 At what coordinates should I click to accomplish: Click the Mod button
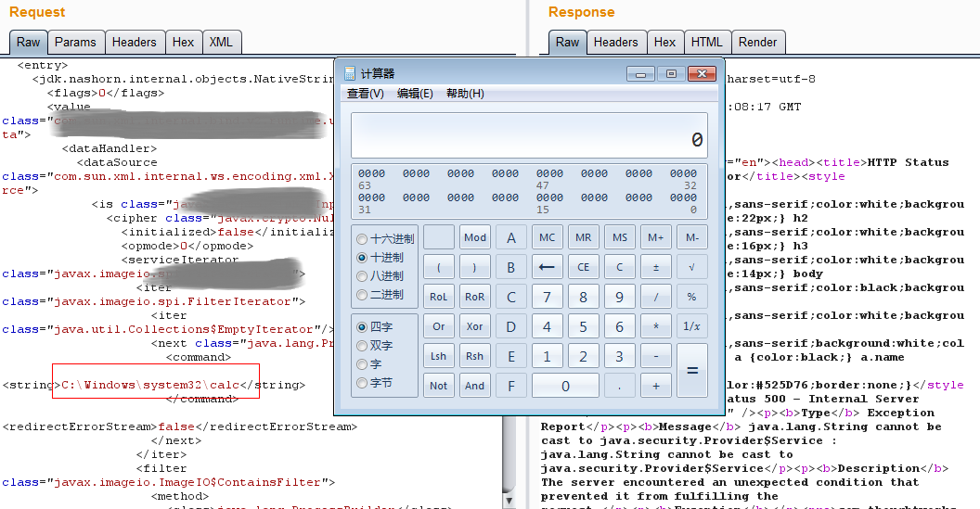click(474, 237)
